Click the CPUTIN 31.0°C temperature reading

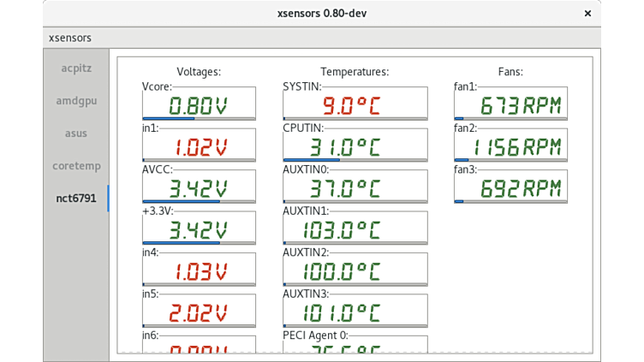click(355, 147)
